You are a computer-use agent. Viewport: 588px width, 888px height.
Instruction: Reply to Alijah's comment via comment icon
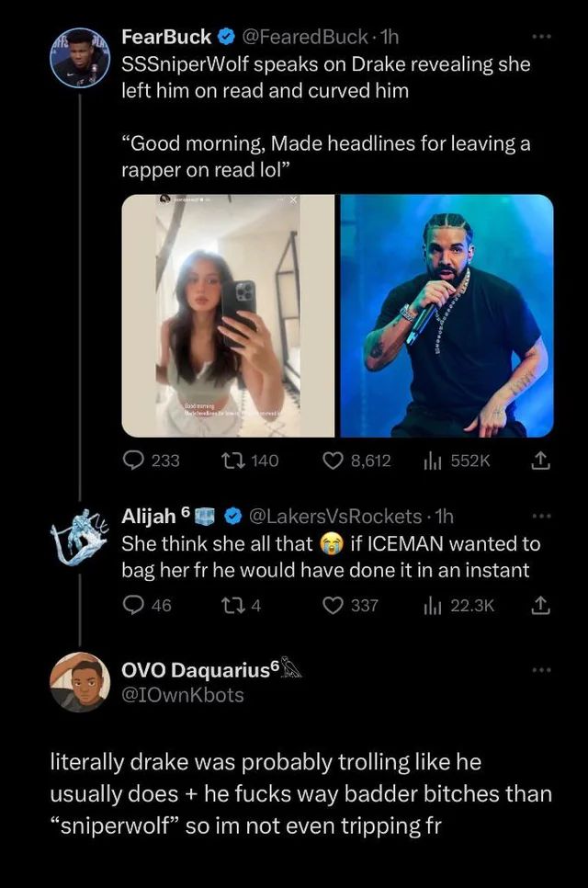[134, 605]
